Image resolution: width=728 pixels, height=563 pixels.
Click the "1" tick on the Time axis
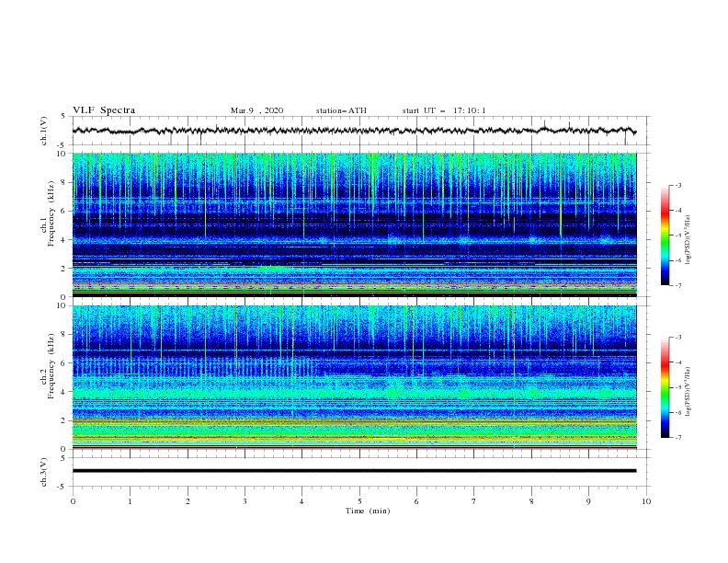click(x=130, y=501)
